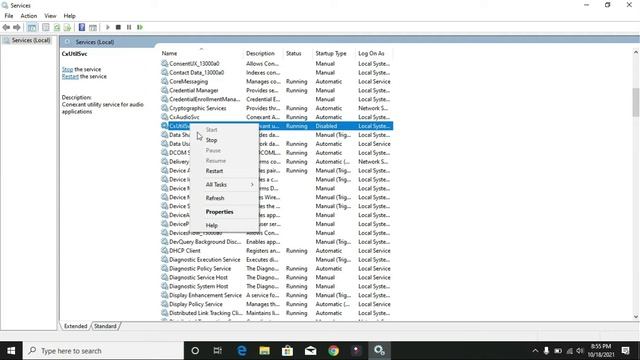Open Task View on taskbar

click(218, 351)
